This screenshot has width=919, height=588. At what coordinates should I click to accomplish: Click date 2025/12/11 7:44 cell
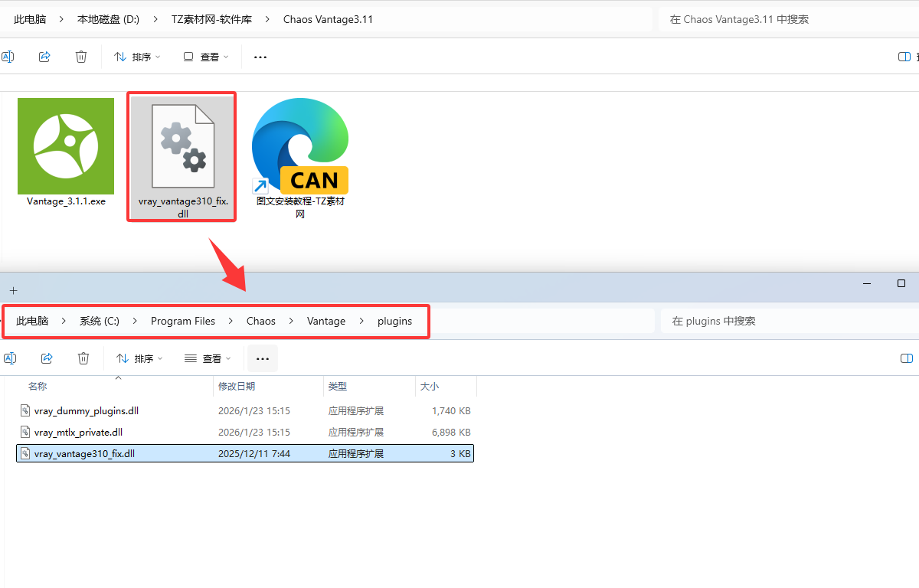tap(254, 454)
